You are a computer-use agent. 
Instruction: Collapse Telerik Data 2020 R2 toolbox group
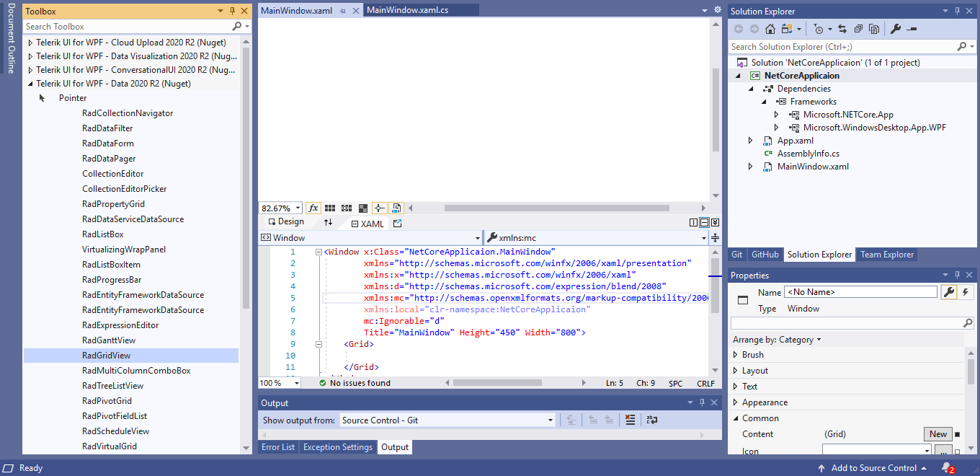click(30, 84)
